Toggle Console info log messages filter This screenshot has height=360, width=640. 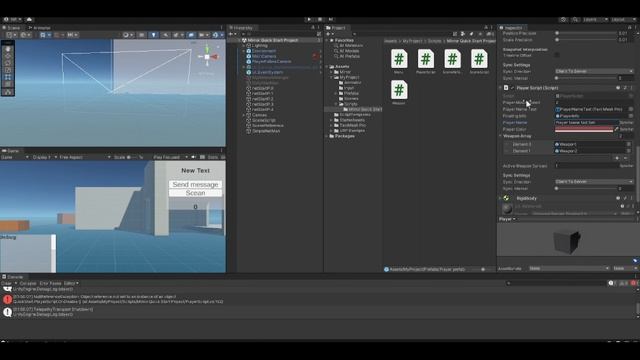click(x=612, y=283)
